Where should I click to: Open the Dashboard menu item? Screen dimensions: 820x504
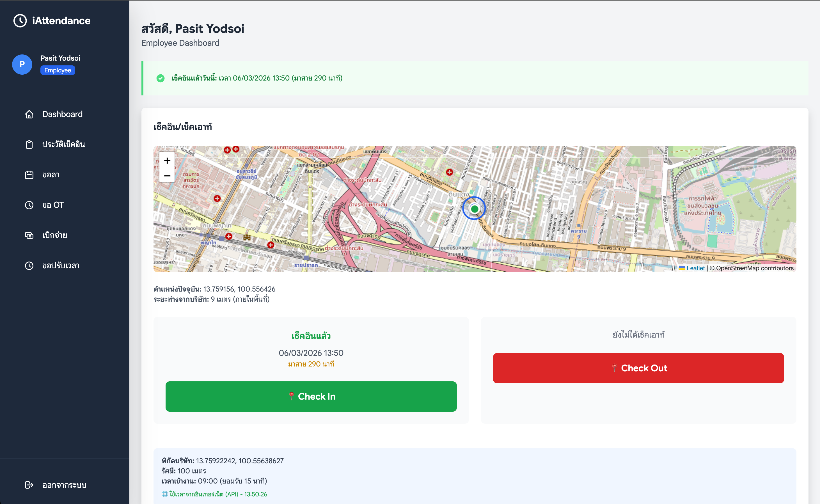tap(62, 114)
